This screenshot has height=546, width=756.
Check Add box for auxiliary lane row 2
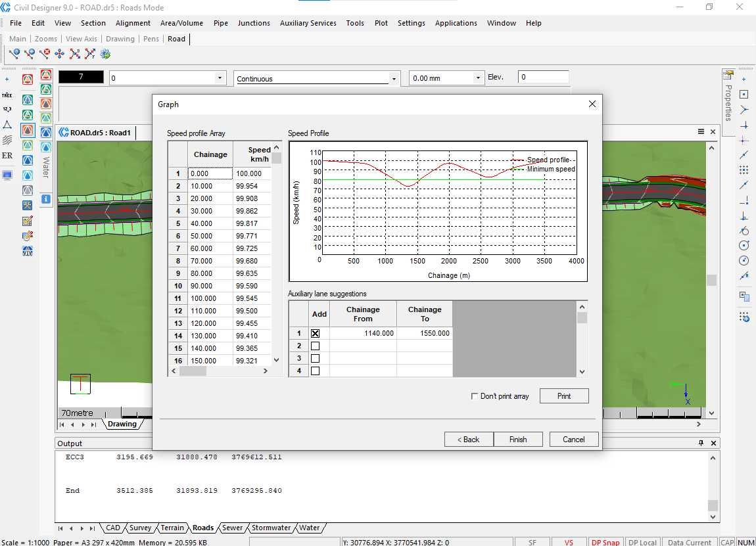tap(316, 346)
